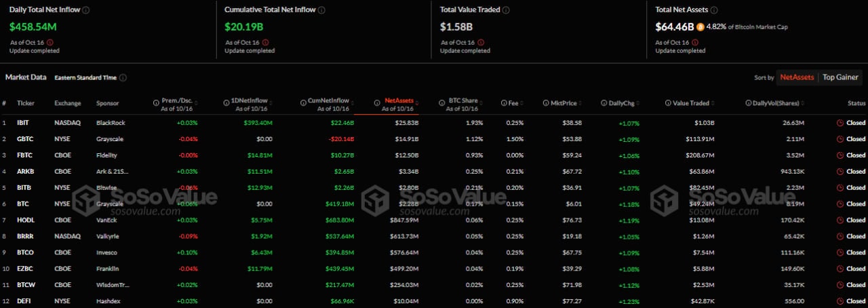868x308 pixels.
Task: Open the red alert icon under Total Net Assets
Action: tap(696, 42)
